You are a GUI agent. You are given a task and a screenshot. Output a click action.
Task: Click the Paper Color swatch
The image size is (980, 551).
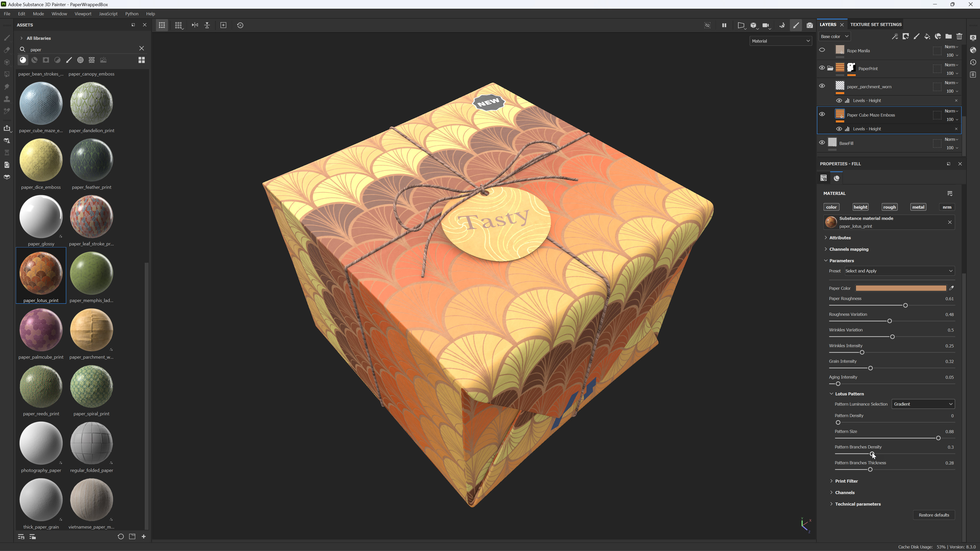(900, 288)
